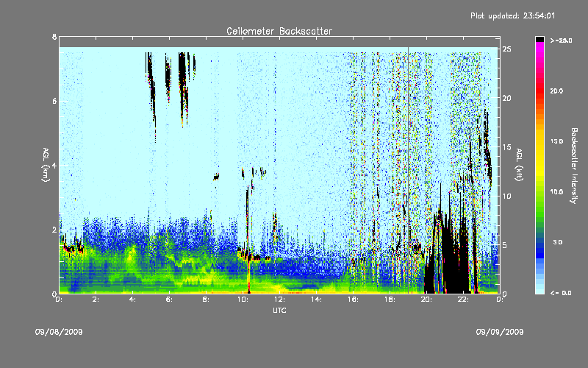Click the '10' kft tick on the right axis
588x368 pixels.
coord(506,196)
